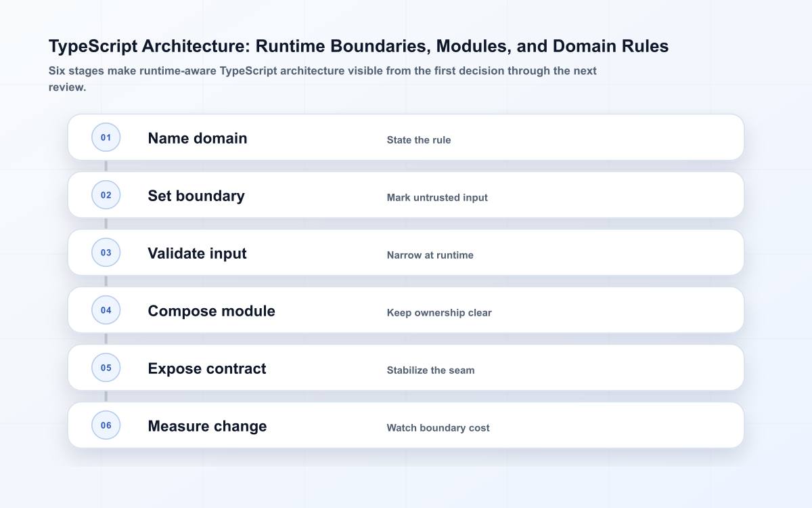Click the 'Watch boundary cost' description
This screenshot has height=508, width=812.
(x=438, y=428)
